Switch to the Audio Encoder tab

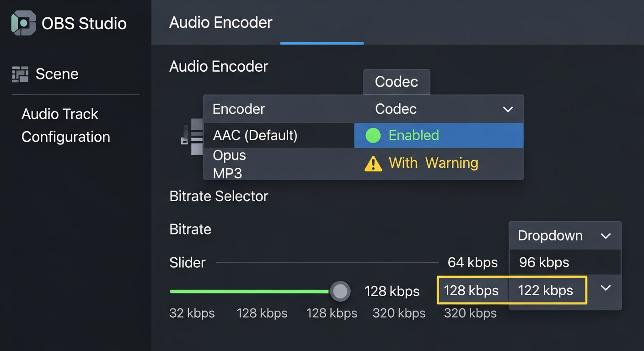pos(221,22)
